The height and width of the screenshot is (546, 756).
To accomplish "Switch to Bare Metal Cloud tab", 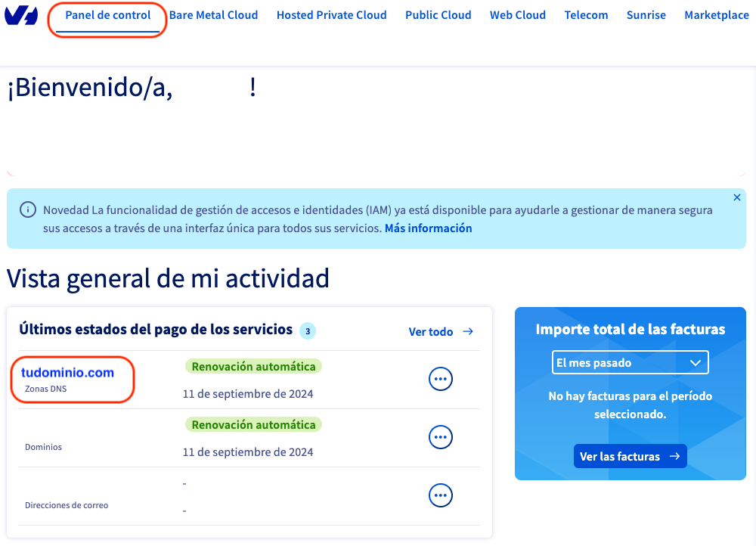I will tap(213, 15).
